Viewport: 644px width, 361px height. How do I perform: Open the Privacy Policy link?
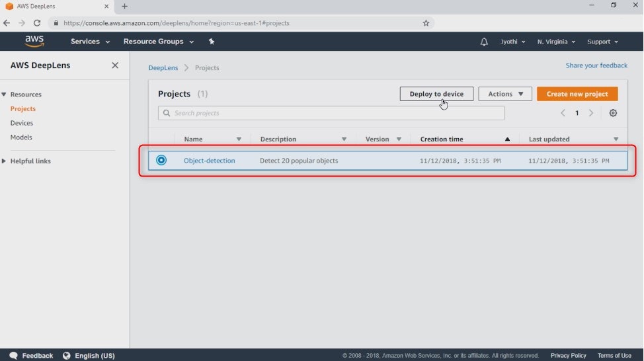[x=568, y=356]
